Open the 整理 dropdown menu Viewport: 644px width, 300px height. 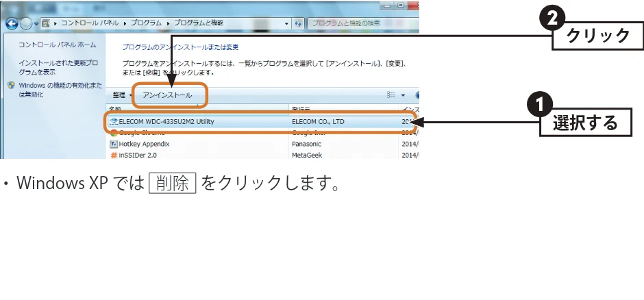tap(122, 95)
